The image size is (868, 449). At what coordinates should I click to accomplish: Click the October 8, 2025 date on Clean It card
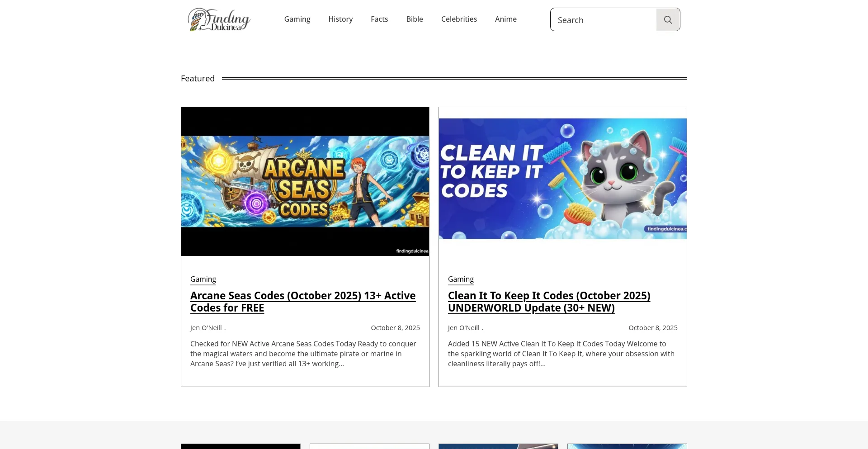pyautogui.click(x=653, y=328)
